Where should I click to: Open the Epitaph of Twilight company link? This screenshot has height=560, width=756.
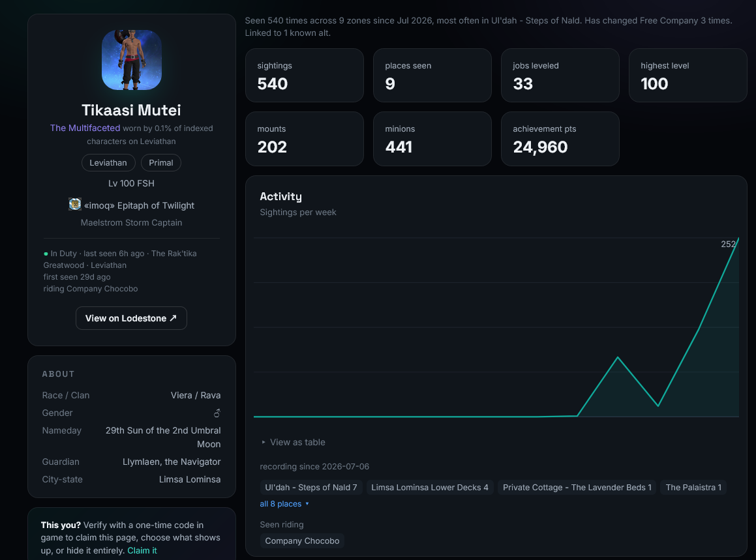pos(140,205)
